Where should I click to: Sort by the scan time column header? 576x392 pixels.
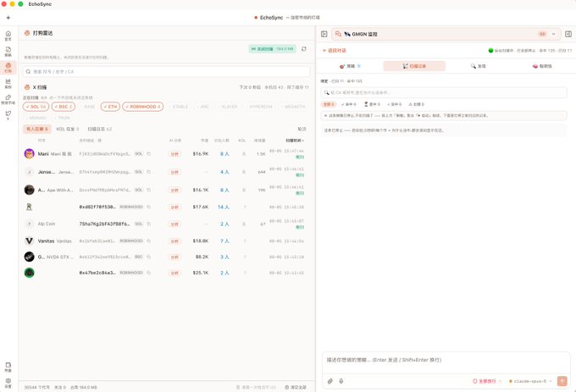pos(295,141)
